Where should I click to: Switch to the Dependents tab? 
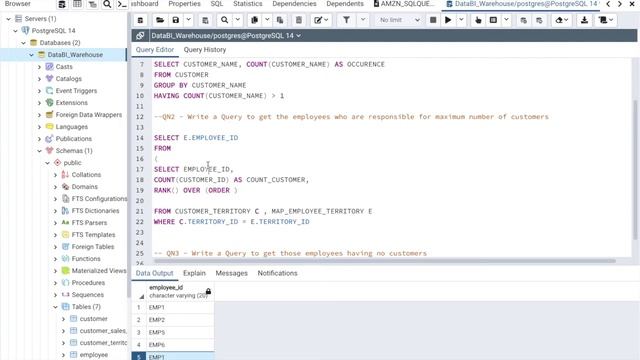[345, 4]
